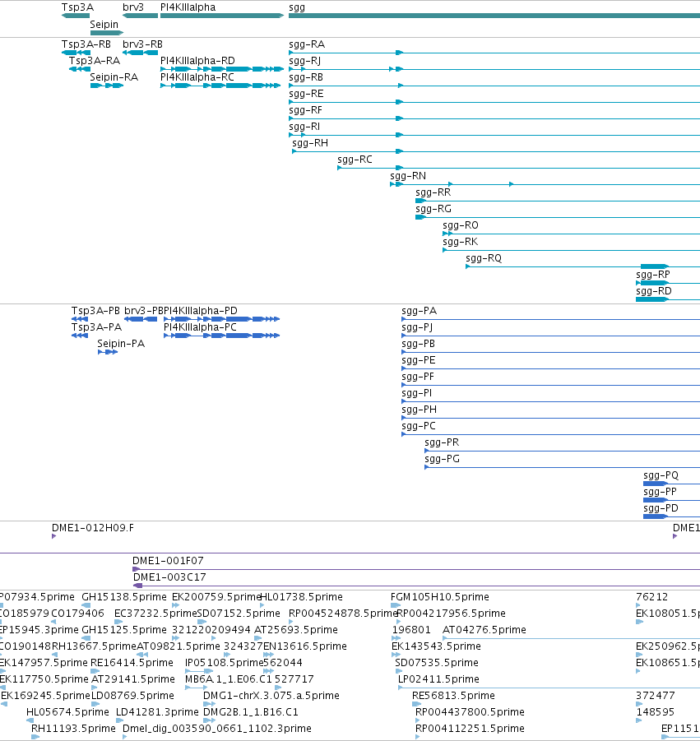Click the sgg-PG protein label
This screenshot has width=700, height=741.
[x=442, y=460]
